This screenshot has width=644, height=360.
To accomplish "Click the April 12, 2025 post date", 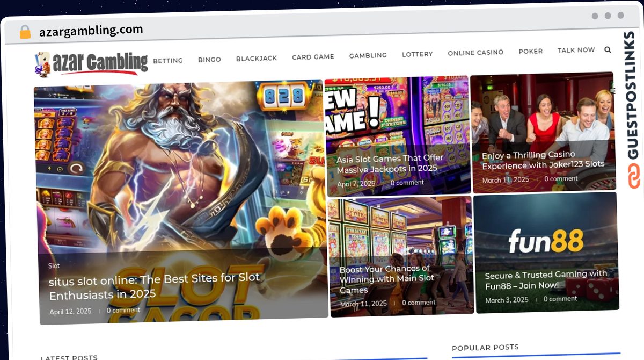I will (x=70, y=312).
